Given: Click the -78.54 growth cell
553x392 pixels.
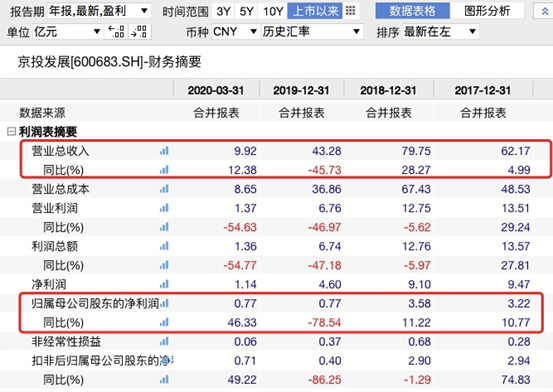Looking at the screenshot, I should (324, 322).
